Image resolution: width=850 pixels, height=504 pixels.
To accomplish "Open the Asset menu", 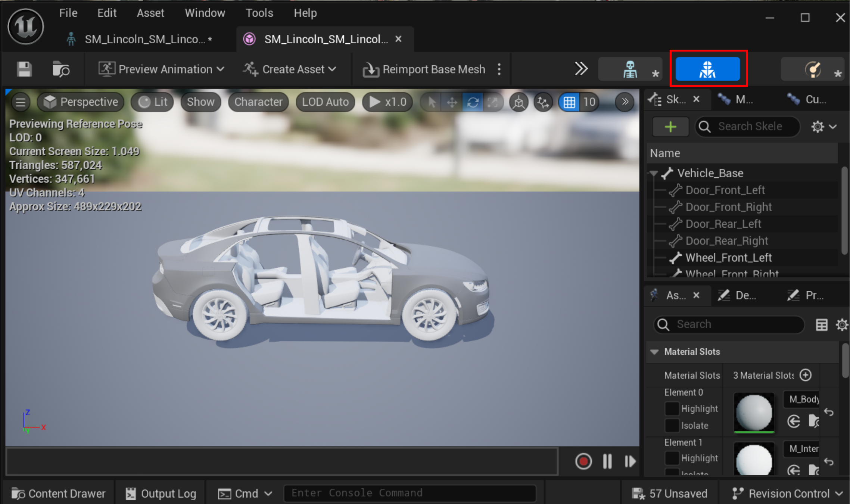I will [150, 13].
